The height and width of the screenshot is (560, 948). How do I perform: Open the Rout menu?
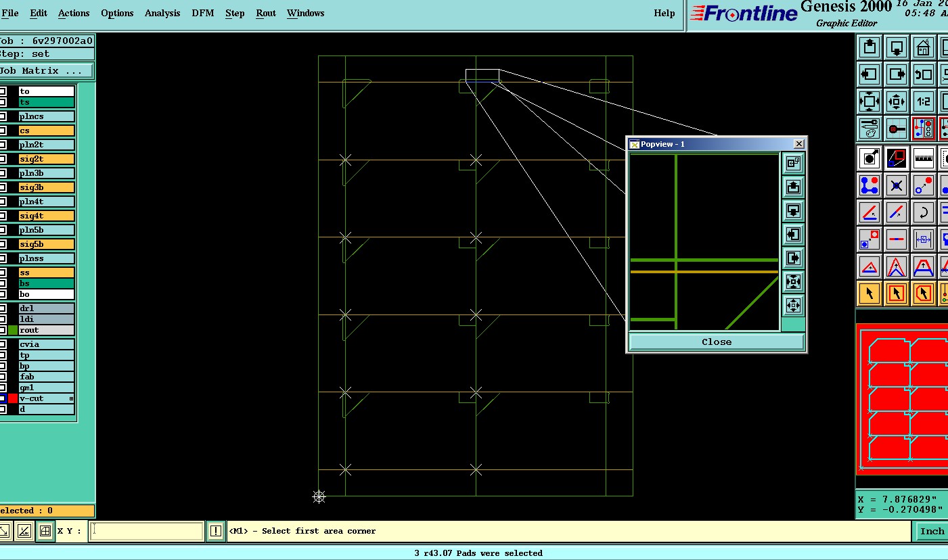(x=266, y=13)
